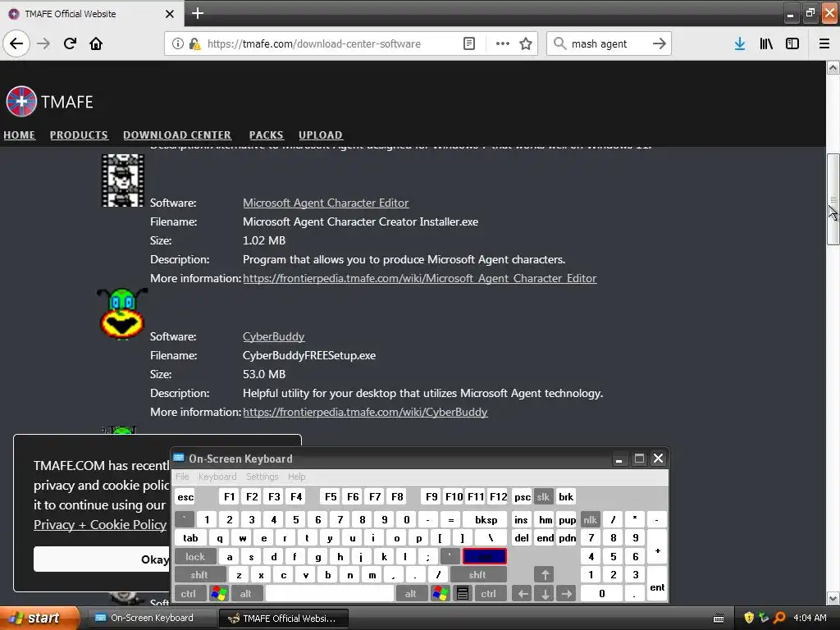
Task: Click the magnifier icon in the system tray
Action: point(779,618)
